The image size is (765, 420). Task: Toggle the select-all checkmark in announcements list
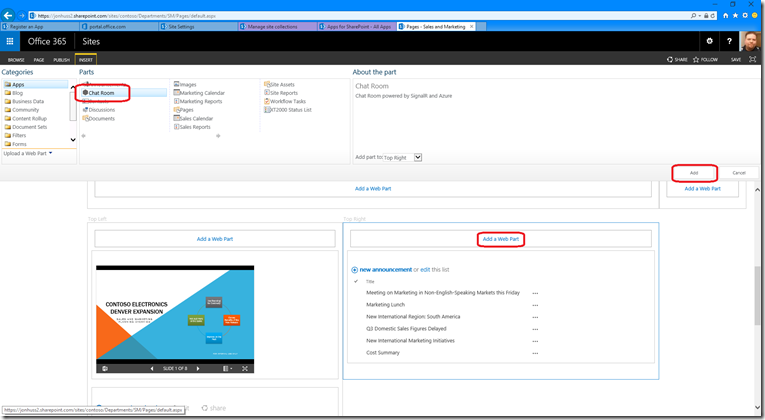click(x=356, y=281)
